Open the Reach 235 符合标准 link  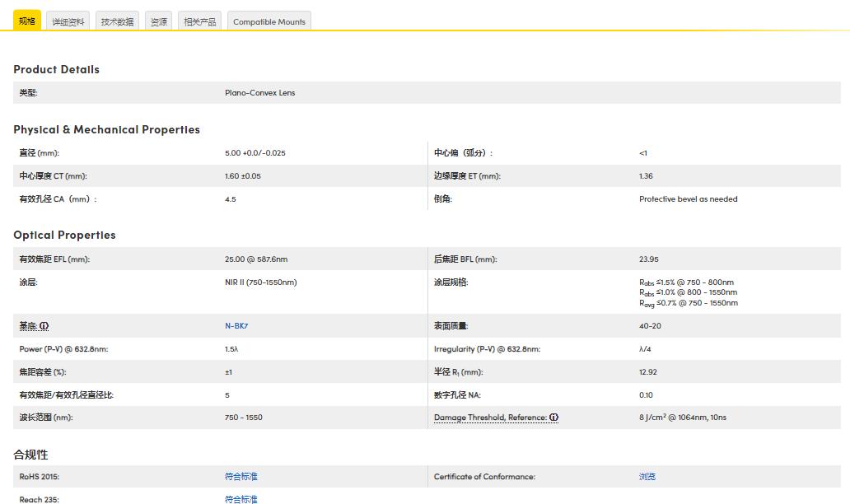pyautogui.click(x=241, y=499)
